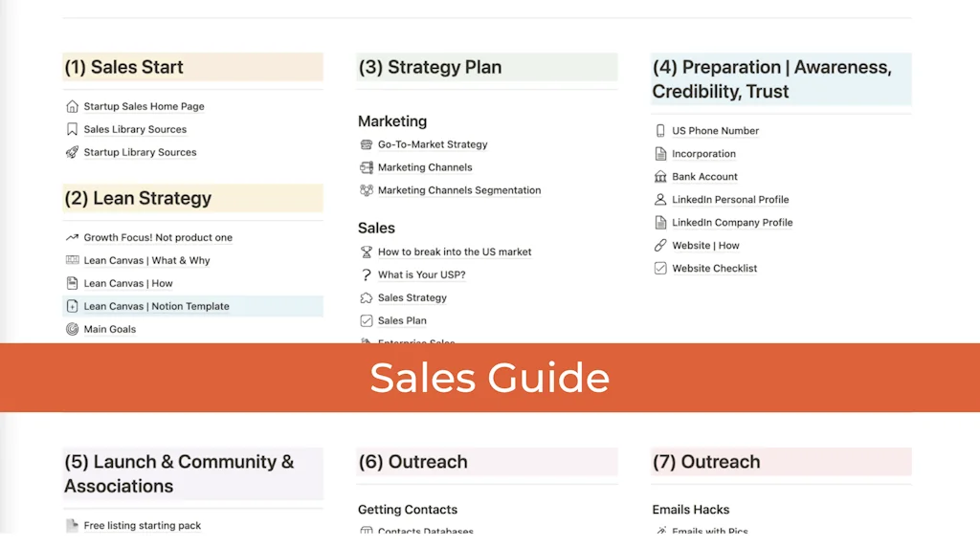Open the LinkedIn Company Profile page
Image resolution: width=980 pixels, height=547 pixels.
point(732,223)
